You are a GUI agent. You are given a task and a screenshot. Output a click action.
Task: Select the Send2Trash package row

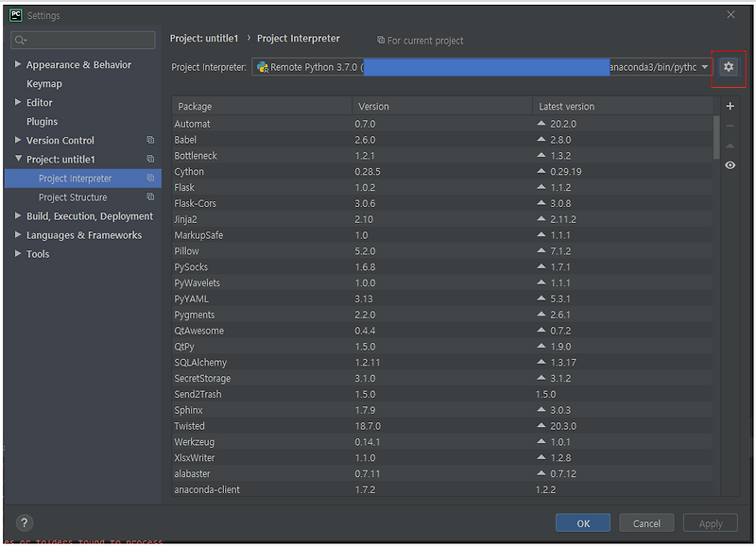pyautogui.click(x=442, y=394)
